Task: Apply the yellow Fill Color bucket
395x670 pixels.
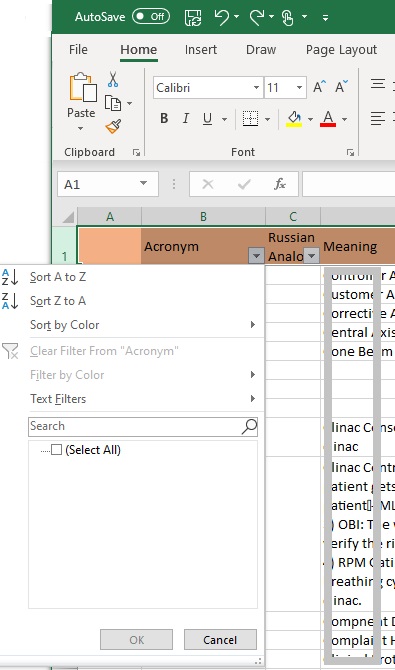Action: click(x=294, y=118)
